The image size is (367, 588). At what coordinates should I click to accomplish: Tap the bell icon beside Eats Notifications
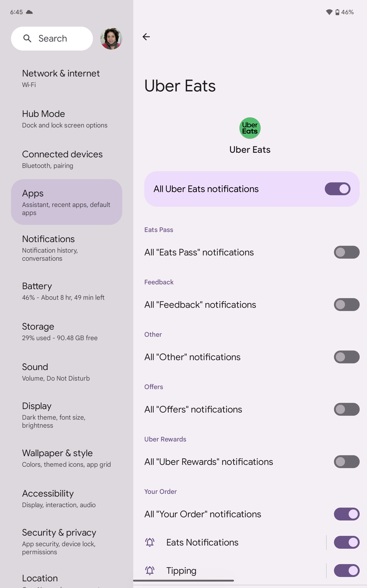click(x=150, y=542)
